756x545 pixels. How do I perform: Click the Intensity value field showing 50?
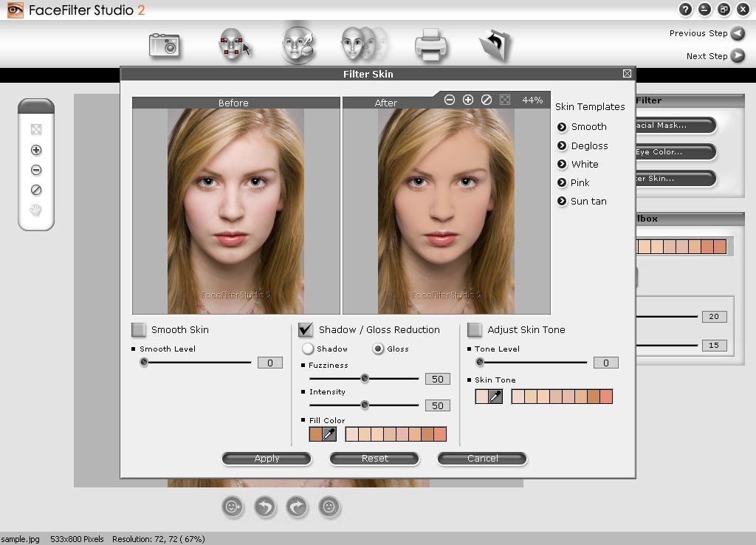pyautogui.click(x=438, y=405)
